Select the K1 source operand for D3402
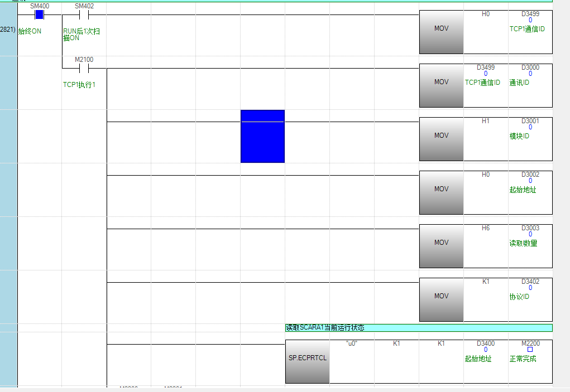 (x=485, y=282)
